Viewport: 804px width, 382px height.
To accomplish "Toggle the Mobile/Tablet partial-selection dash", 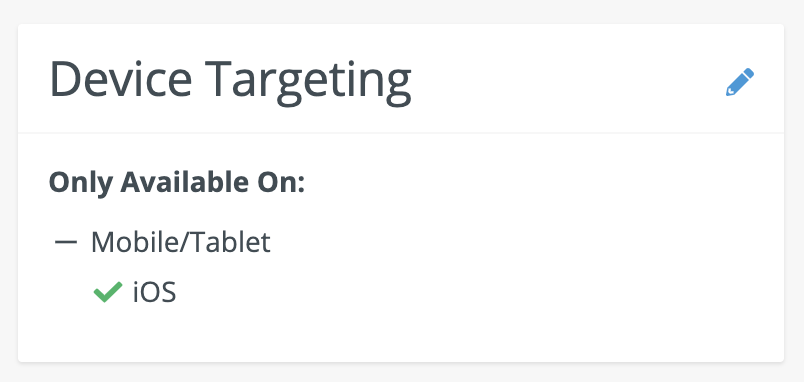I will [x=66, y=242].
